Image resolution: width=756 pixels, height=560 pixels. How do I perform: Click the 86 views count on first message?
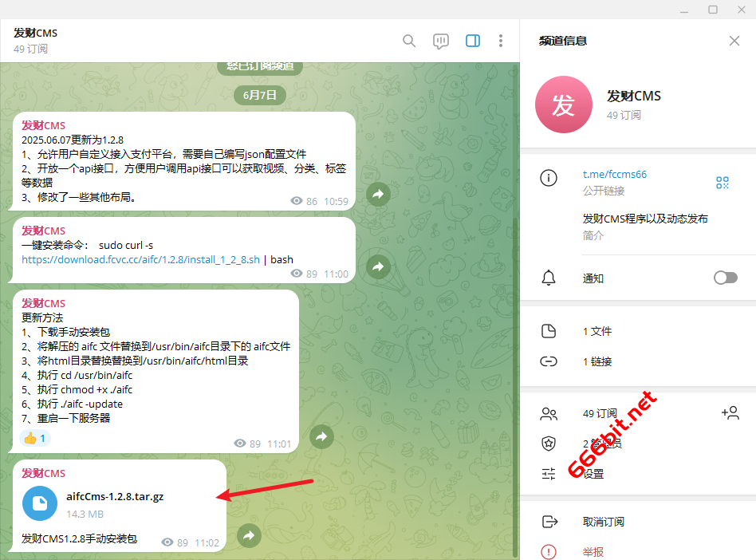point(312,201)
